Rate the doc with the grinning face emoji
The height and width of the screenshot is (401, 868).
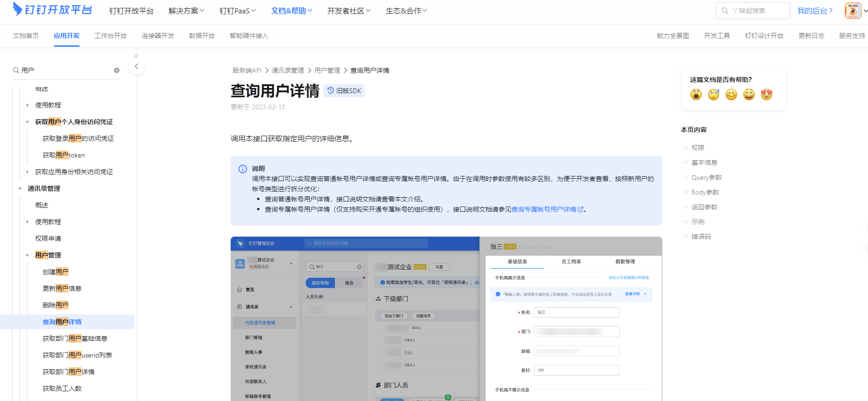tap(749, 94)
